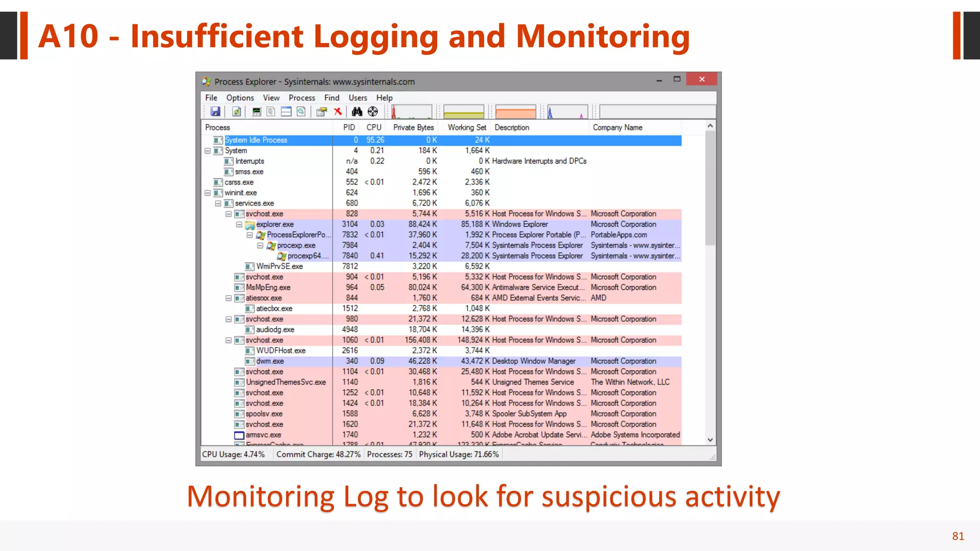
Task: Click the vertical scrollbar thumb
Action: coord(710,188)
